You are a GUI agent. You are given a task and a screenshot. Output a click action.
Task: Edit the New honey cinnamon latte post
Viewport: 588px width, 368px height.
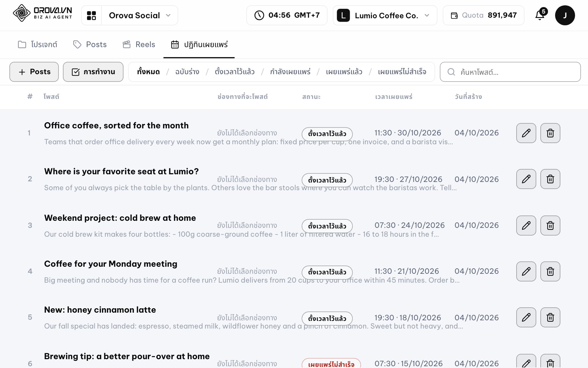(x=526, y=317)
